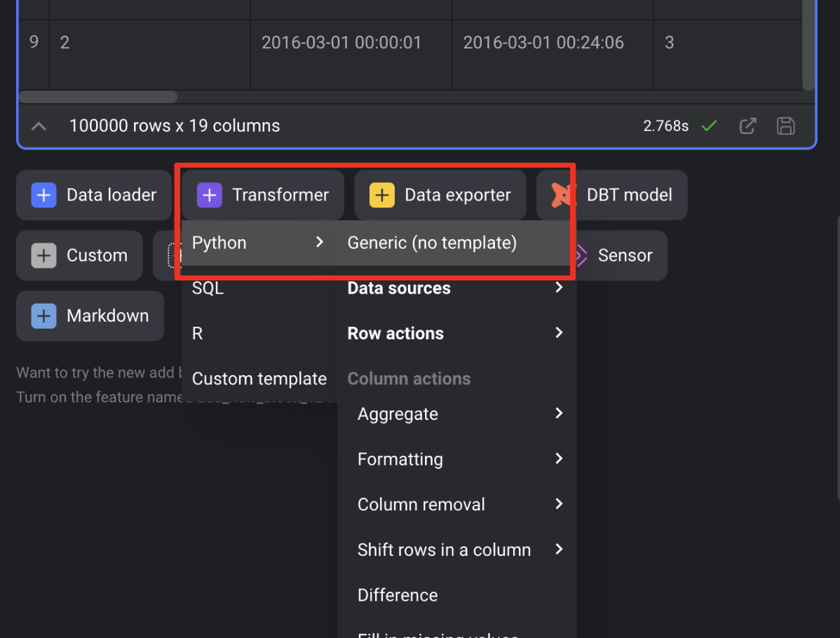Image resolution: width=840 pixels, height=638 pixels.
Task: Expand the Data sources submenu
Action: [456, 288]
